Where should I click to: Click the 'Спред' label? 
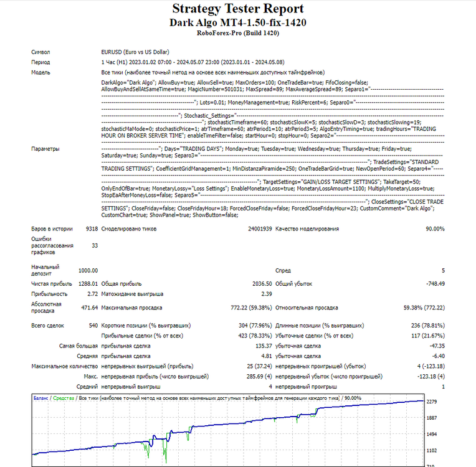tap(283, 270)
